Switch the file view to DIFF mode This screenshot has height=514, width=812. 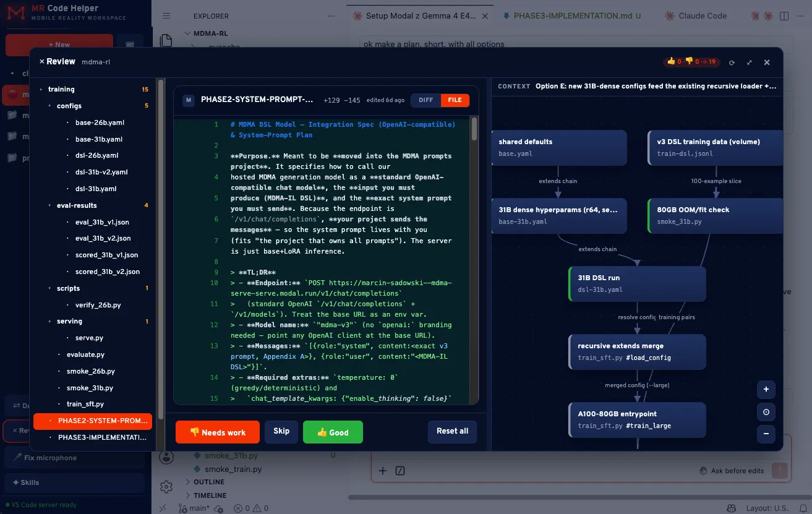pyautogui.click(x=426, y=100)
